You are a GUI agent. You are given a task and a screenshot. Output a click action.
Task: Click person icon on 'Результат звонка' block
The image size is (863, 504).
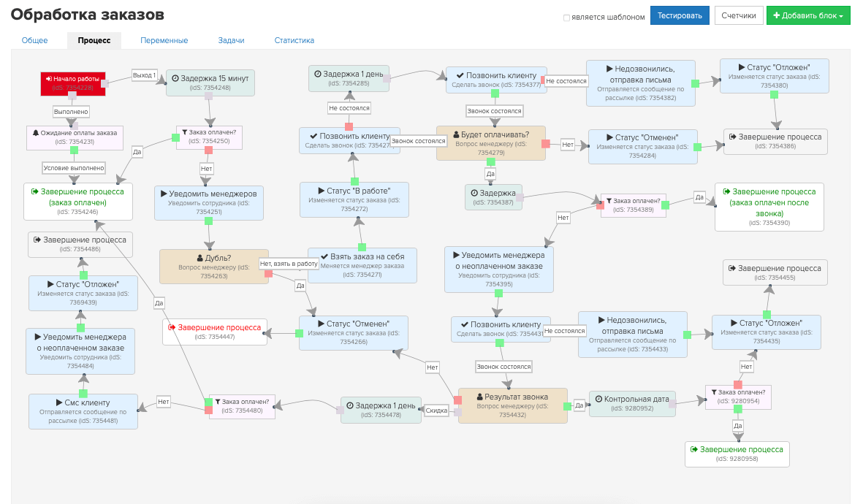point(479,397)
